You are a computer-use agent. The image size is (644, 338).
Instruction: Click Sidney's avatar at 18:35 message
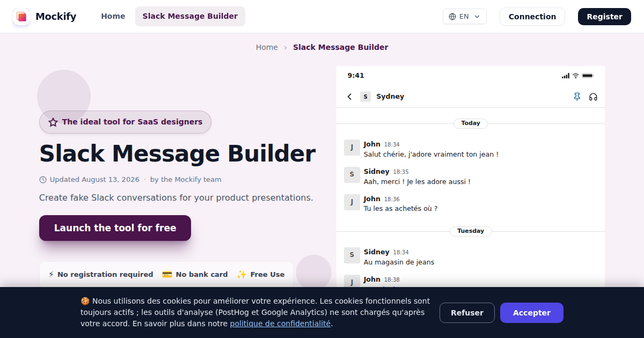[352, 174]
